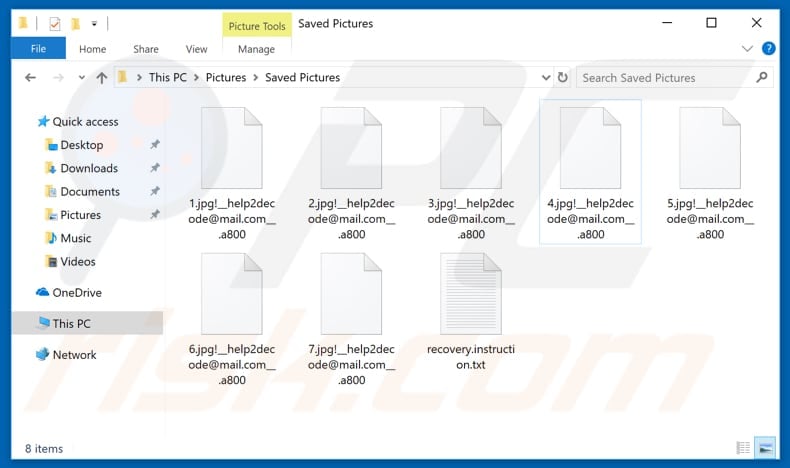Expand the chevron after Pictures breadcrumb
This screenshot has height=468, width=790.
coord(255,78)
